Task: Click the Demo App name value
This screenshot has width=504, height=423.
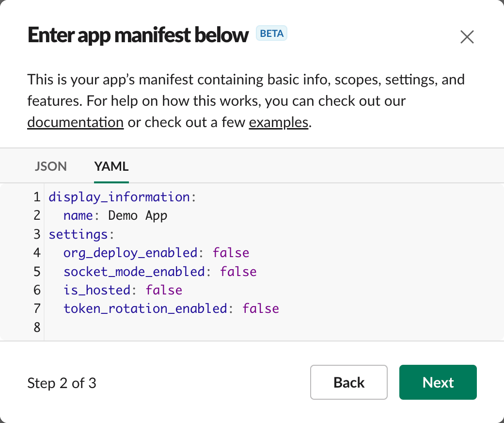Action: coord(138,216)
